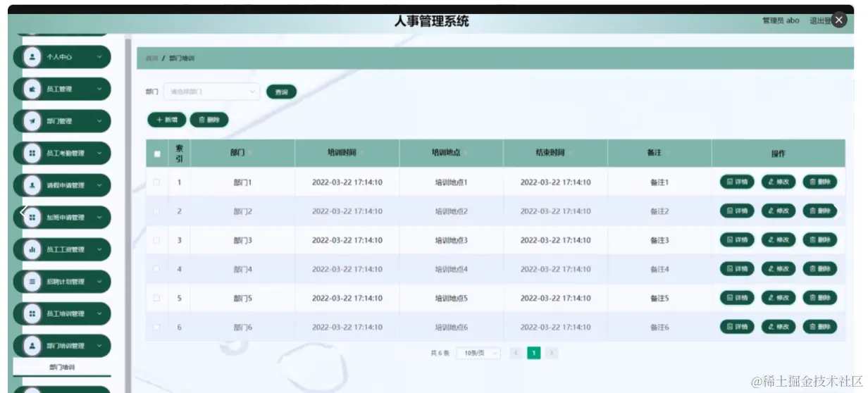The height and width of the screenshot is (393, 868).
Task: Expand 个人中心 menu chevron
Action: [99, 57]
